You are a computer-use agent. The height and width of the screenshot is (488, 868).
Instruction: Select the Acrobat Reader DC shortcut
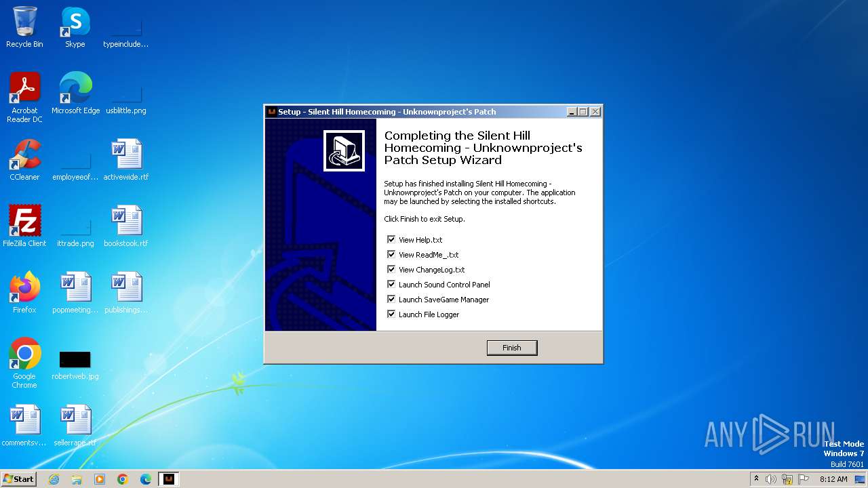click(x=24, y=98)
